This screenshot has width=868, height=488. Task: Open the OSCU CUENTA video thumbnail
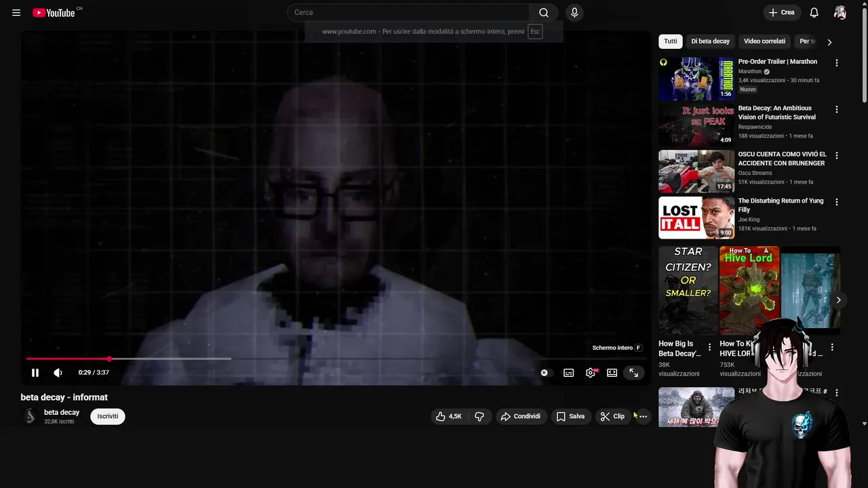point(696,171)
